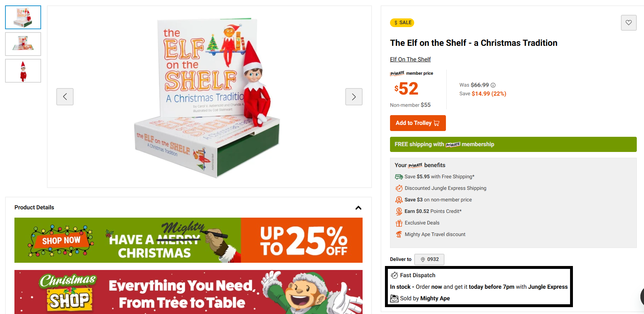
Task: Click the Save $3 rosette badge icon
Action: tap(399, 200)
